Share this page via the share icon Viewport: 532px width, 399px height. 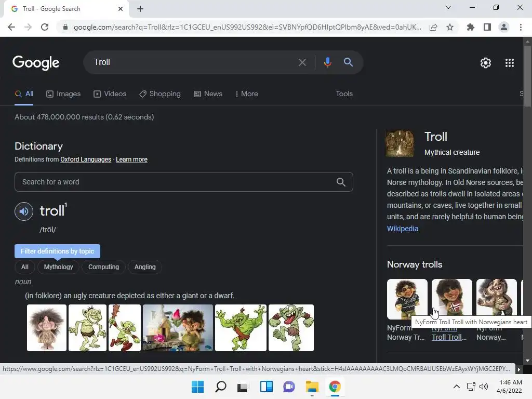[433, 27]
